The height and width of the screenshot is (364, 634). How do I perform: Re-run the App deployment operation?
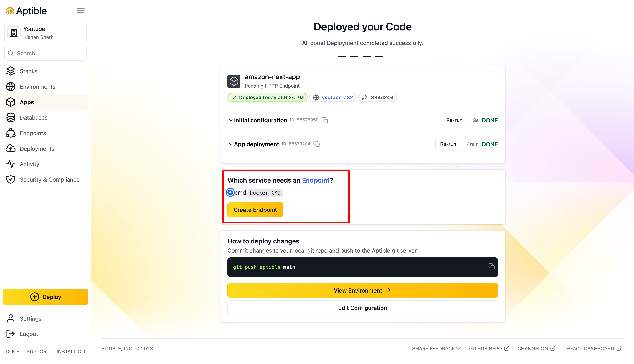pos(448,144)
